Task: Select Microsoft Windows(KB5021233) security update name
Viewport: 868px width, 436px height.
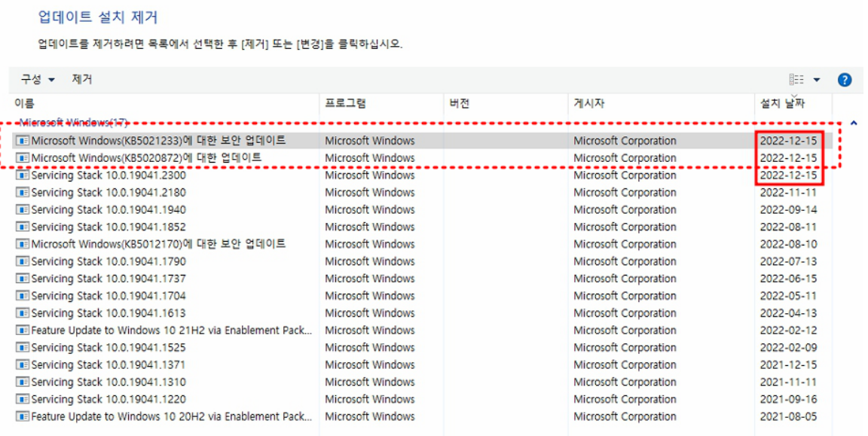Action: pos(158,141)
